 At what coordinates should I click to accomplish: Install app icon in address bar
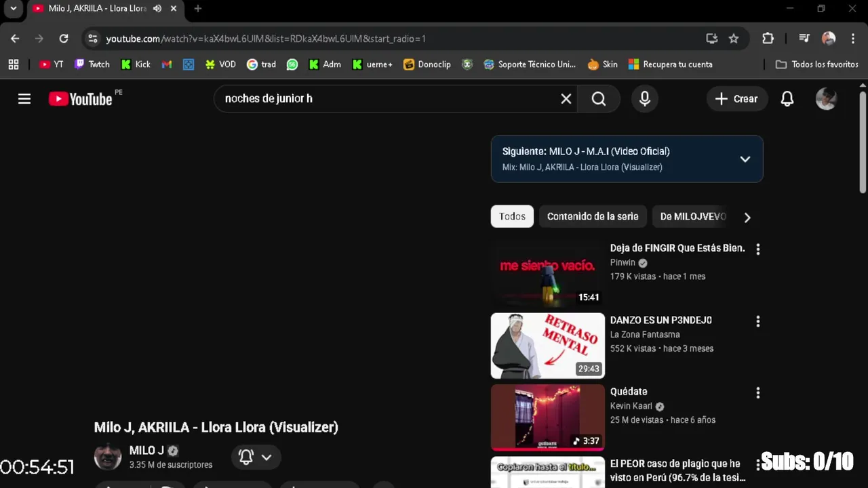point(711,39)
